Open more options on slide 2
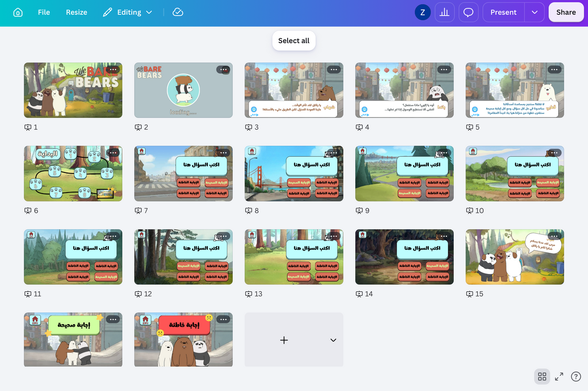Viewport: 588px width, 391px height. [x=223, y=70]
